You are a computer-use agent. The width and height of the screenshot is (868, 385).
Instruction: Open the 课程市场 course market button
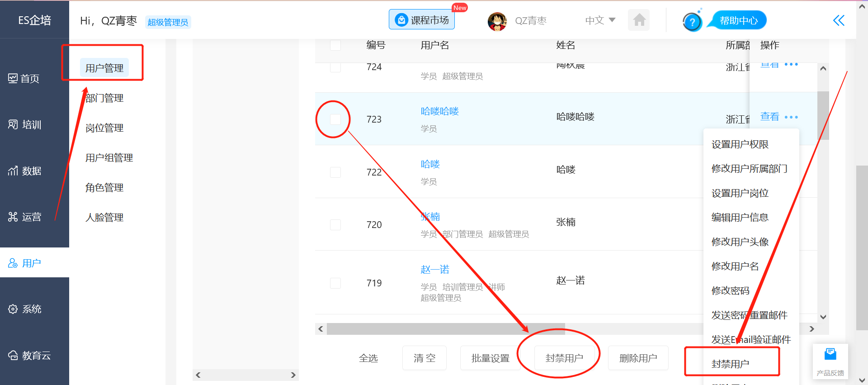point(422,20)
